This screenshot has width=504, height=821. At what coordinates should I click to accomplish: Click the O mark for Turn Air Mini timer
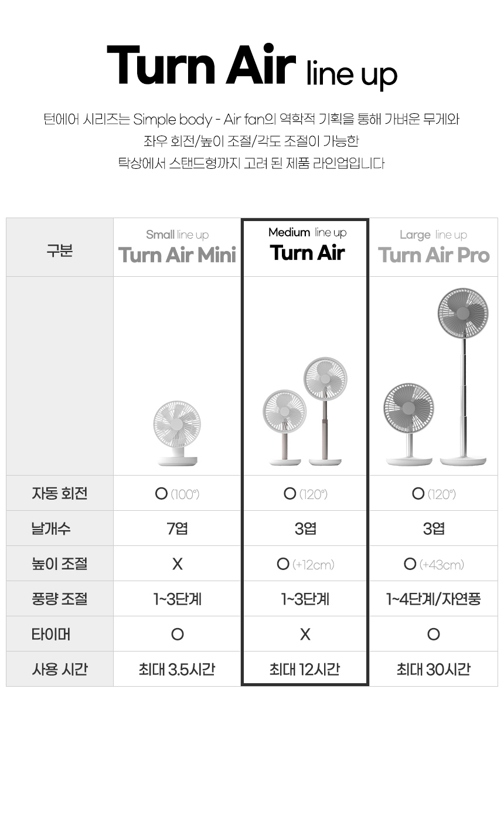(177, 634)
